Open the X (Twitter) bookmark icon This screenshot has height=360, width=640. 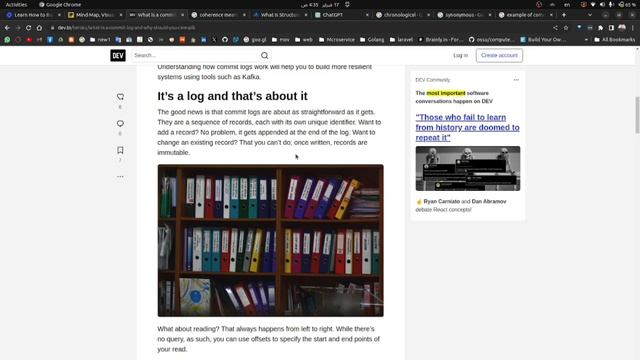(214, 40)
